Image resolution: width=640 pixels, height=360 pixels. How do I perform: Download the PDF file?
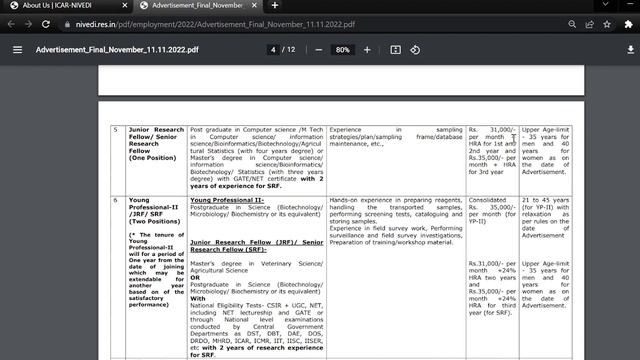pyautogui.click(x=631, y=50)
